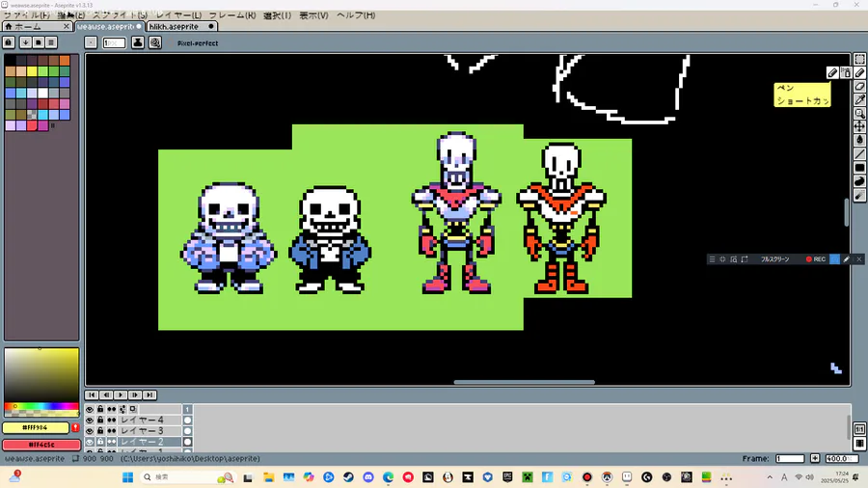Click the orange palette swatch in top row
This screenshot has width=868, height=488.
pyautogui.click(x=65, y=61)
